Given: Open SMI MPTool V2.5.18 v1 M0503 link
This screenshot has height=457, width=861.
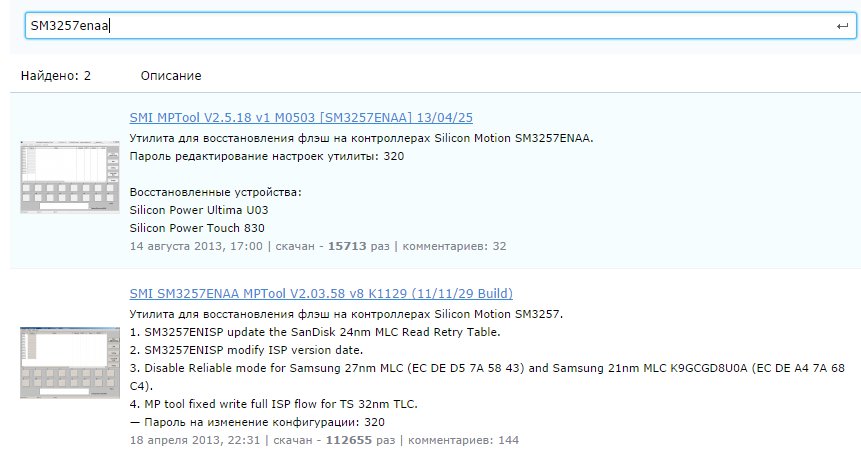Looking at the screenshot, I should (x=301, y=118).
